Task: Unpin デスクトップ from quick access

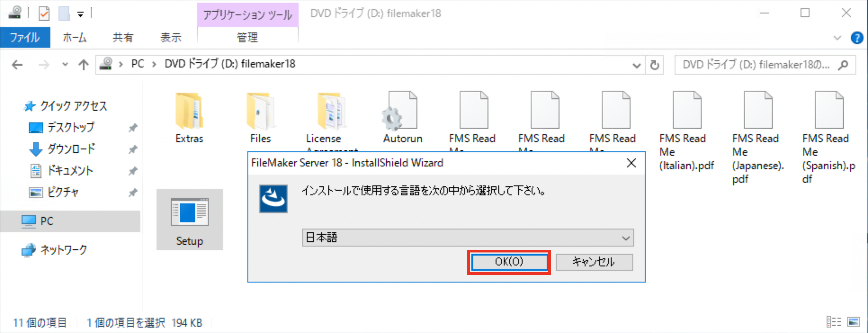Action: point(133,128)
